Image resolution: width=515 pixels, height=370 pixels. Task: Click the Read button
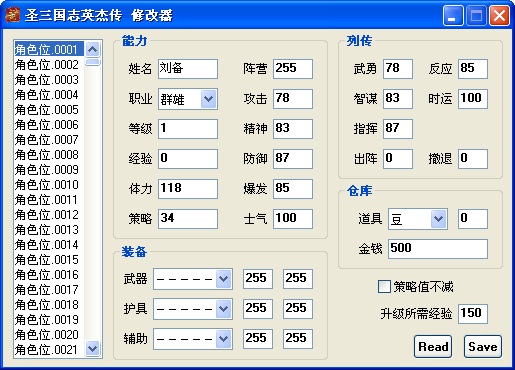[433, 347]
